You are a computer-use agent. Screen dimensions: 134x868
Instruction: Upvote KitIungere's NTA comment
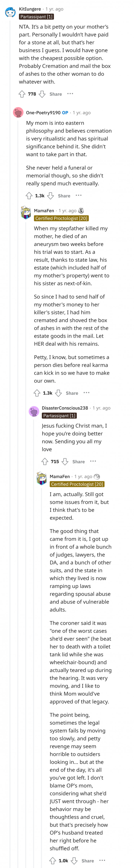click(22, 94)
